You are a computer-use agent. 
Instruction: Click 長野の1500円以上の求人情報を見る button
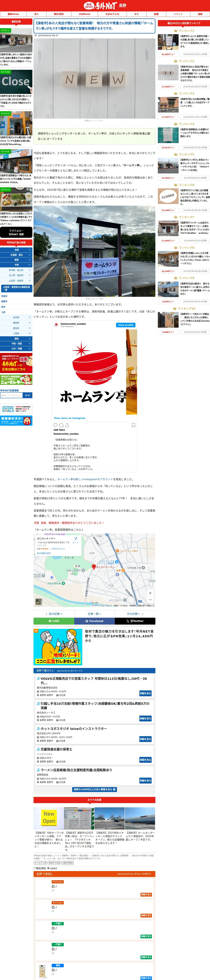(95, 789)
